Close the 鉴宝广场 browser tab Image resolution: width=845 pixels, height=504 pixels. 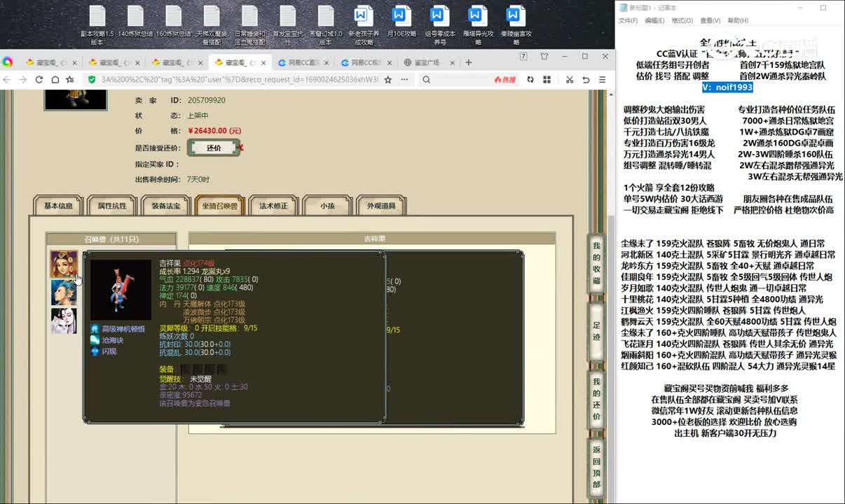(451, 62)
